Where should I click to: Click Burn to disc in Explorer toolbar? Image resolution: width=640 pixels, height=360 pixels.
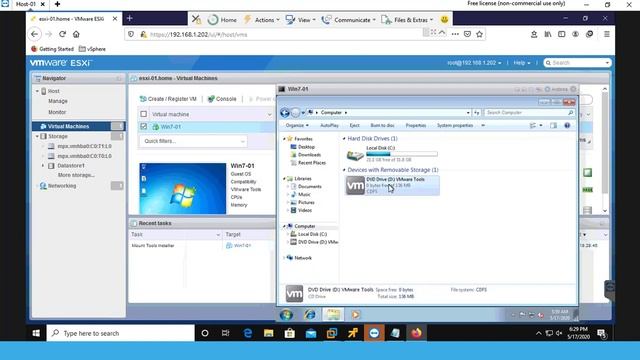[x=382, y=125]
